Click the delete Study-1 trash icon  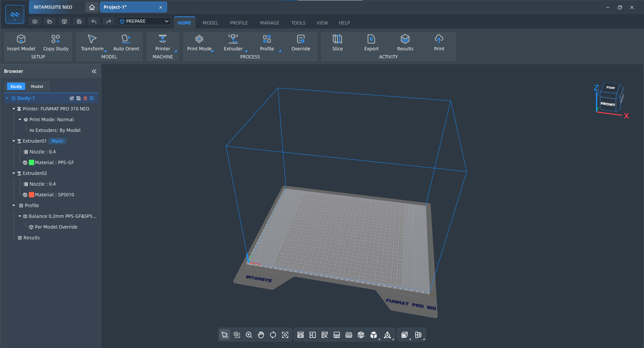point(85,98)
